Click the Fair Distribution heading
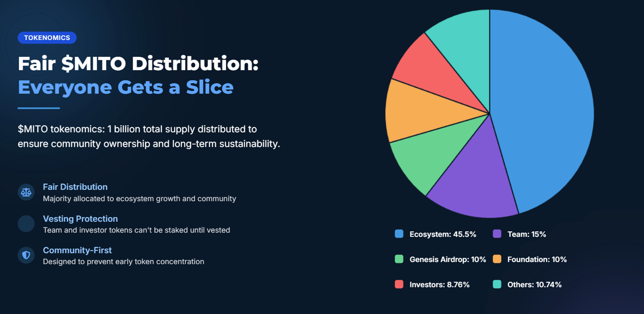Viewport: 644px width, 314px height. point(75,187)
